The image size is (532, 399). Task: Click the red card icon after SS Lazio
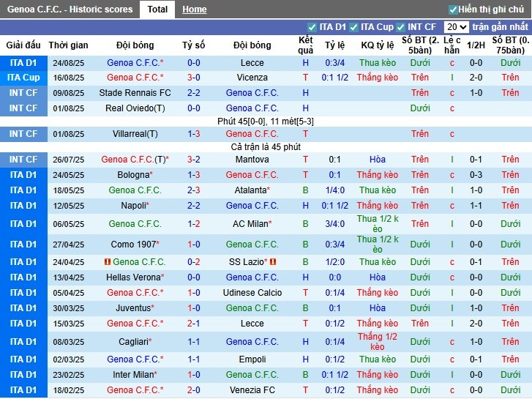coord(273,262)
